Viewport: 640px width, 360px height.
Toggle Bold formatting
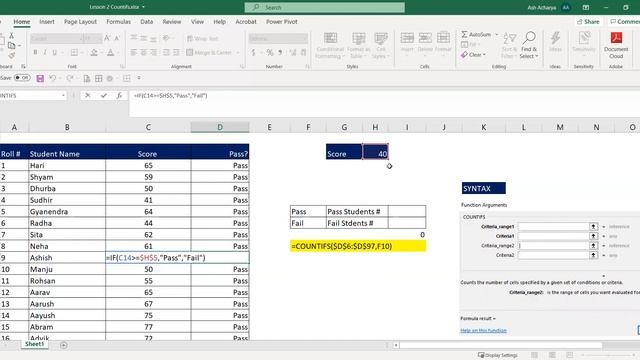[x=35, y=52]
